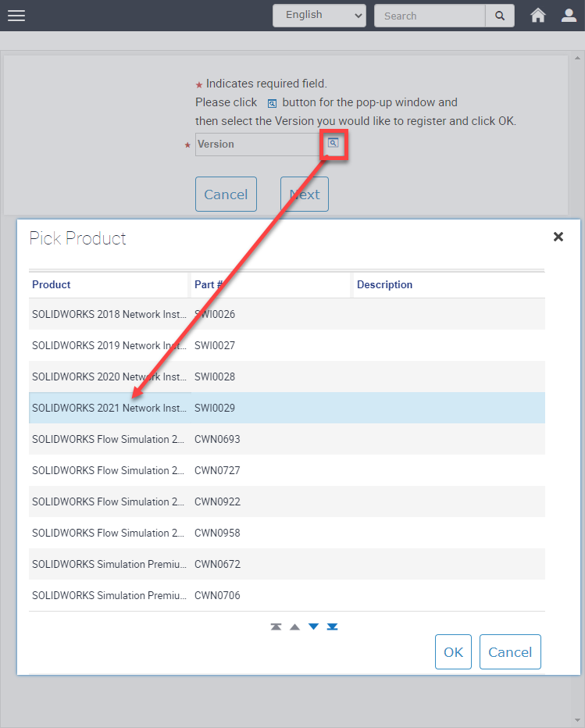585x728 pixels.
Task: Go to previous page of products
Action: tap(294, 626)
